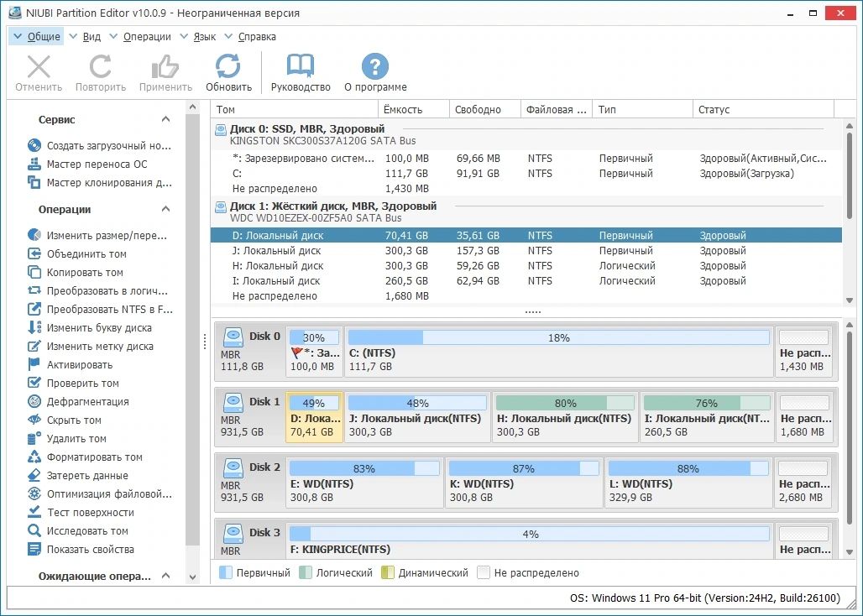The height and width of the screenshot is (616, 863).
Task: Select H: partition block in Disk 1 map
Action: click(565, 417)
